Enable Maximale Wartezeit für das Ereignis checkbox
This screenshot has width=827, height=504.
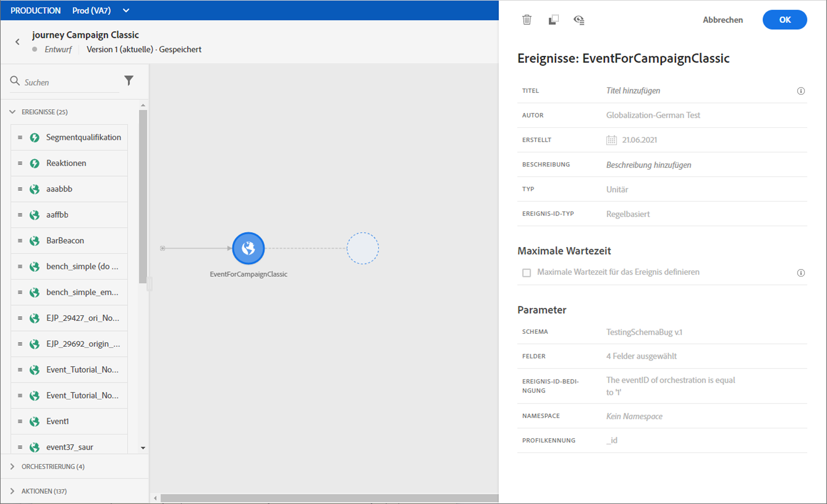526,273
